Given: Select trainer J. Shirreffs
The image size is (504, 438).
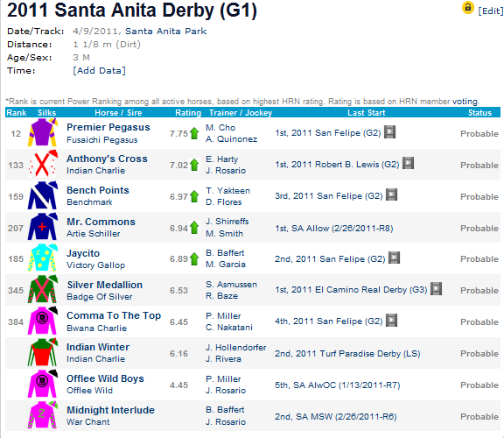Looking at the screenshot, I should click(x=227, y=222).
